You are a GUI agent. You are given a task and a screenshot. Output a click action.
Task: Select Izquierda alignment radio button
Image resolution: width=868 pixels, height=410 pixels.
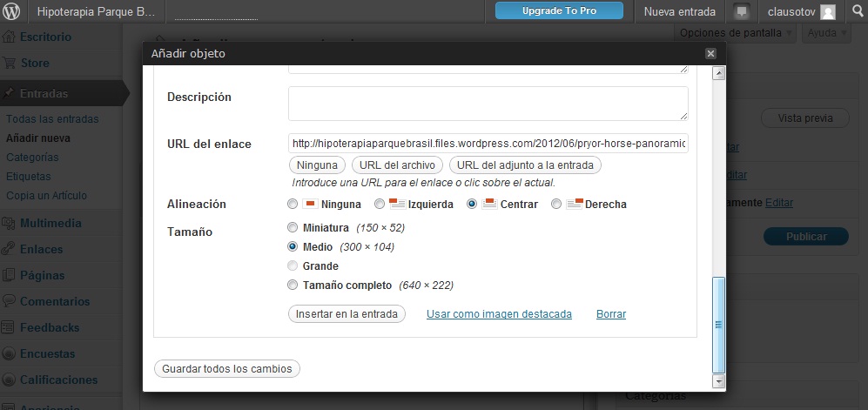click(x=380, y=205)
